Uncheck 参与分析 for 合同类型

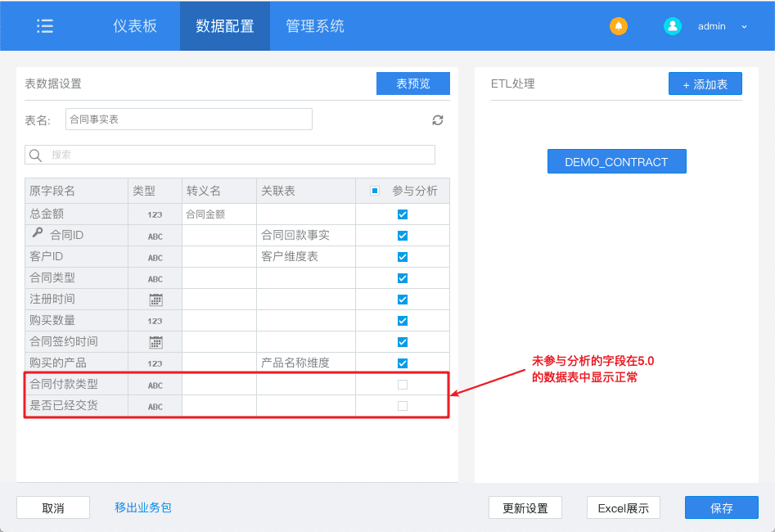click(403, 277)
